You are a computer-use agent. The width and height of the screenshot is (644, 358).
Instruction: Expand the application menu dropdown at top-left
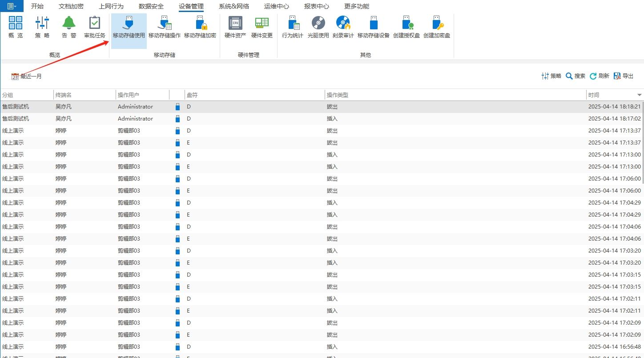tap(12, 6)
